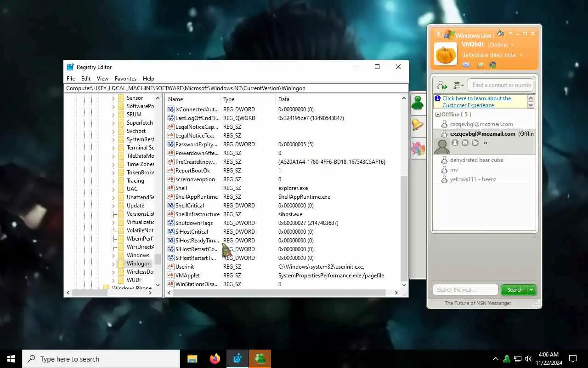Click the registry path address bar
Screen dimensions: 588x368
tap(236, 88)
